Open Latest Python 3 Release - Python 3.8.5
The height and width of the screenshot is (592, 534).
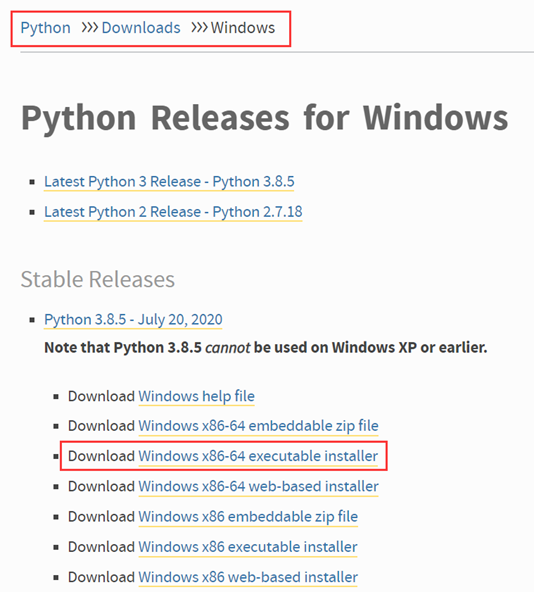point(169,182)
